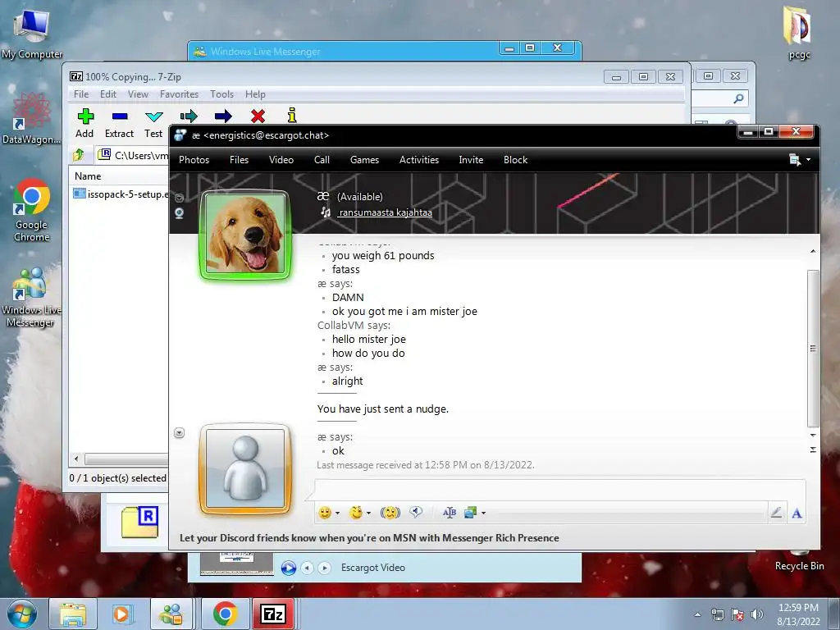Screen dimensions: 840x630
Task: Open the 7-Zip File menu
Action: [x=81, y=94]
